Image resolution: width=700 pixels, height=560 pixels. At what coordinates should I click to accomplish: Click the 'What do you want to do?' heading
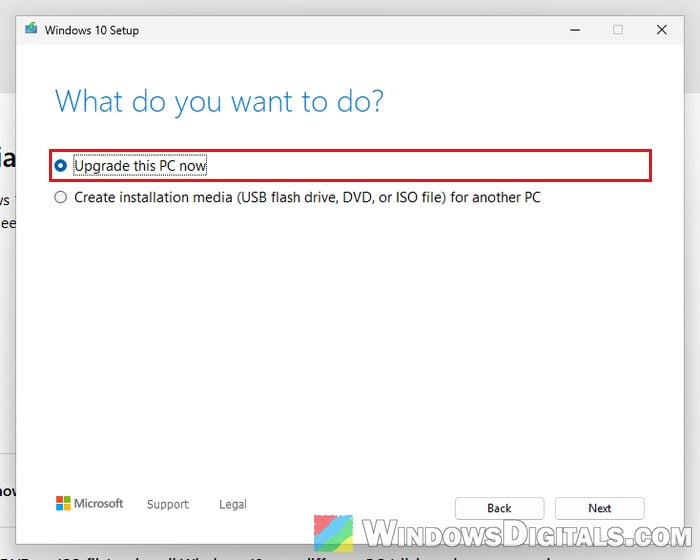[x=219, y=102]
